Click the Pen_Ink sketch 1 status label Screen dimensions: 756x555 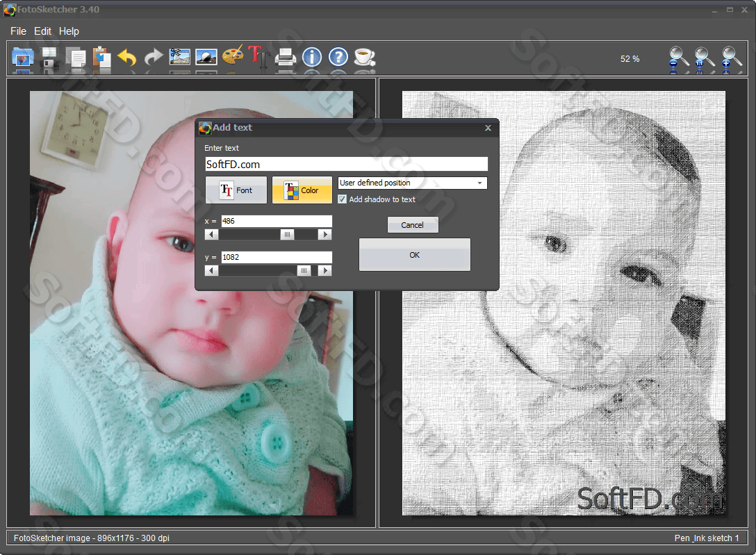coord(707,538)
